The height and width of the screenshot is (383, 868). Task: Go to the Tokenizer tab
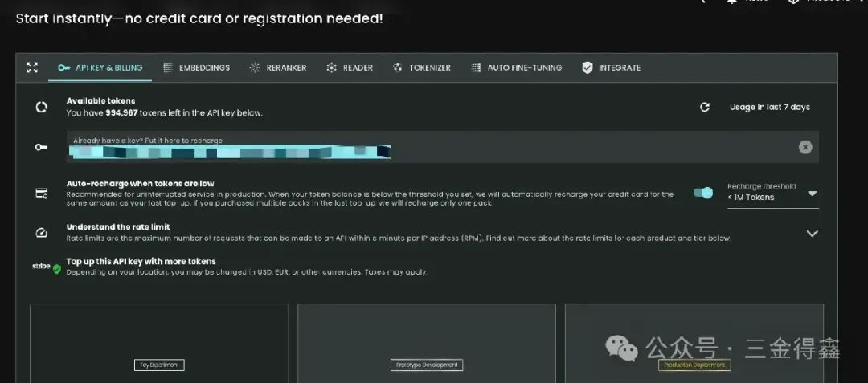pos(421,68)
